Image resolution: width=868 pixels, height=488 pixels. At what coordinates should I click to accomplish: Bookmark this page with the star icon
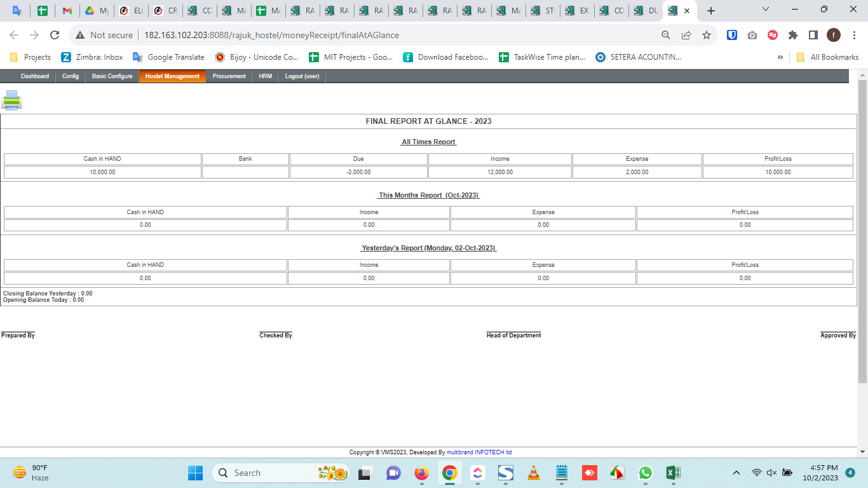click(x=707, y=35)
